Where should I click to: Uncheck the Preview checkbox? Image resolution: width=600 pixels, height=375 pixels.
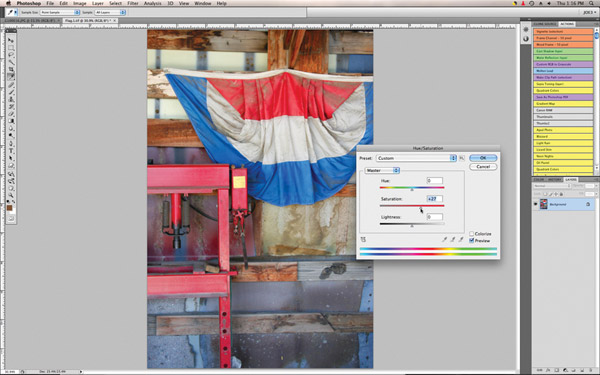[x=471, y=240]
